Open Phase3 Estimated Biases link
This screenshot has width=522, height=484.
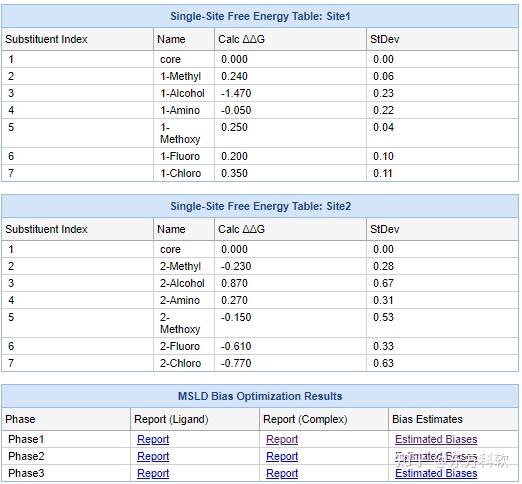click(436, 473)
